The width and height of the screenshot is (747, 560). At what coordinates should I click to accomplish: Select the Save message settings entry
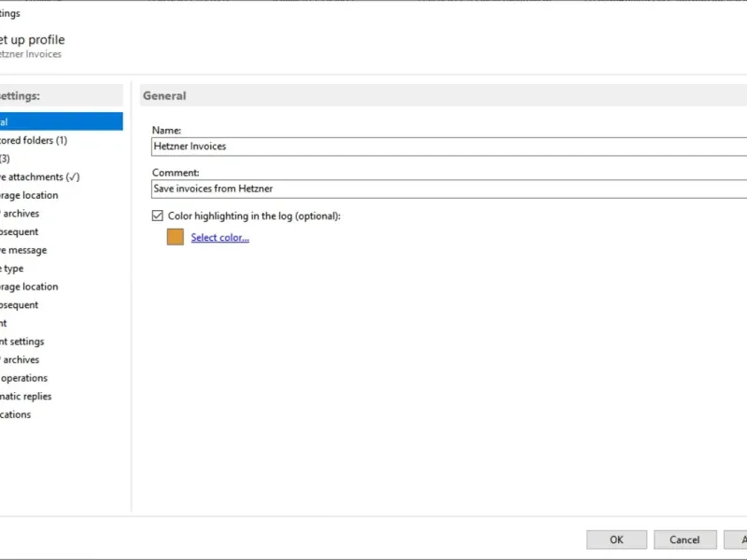(x=23, y=250)
